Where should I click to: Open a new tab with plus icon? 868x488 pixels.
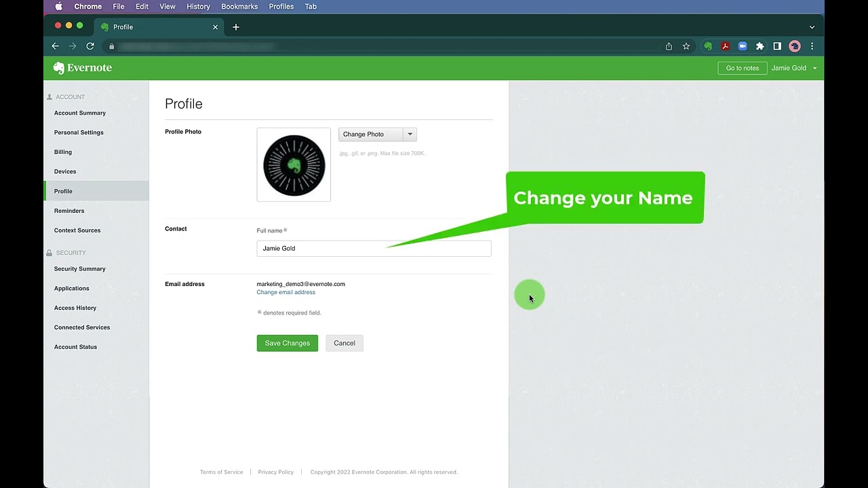click(236, 27)
